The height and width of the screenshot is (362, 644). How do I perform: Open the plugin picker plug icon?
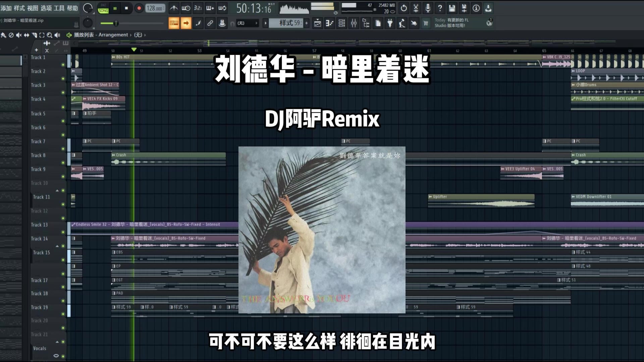pyautogui.click(x=390, y=23)
